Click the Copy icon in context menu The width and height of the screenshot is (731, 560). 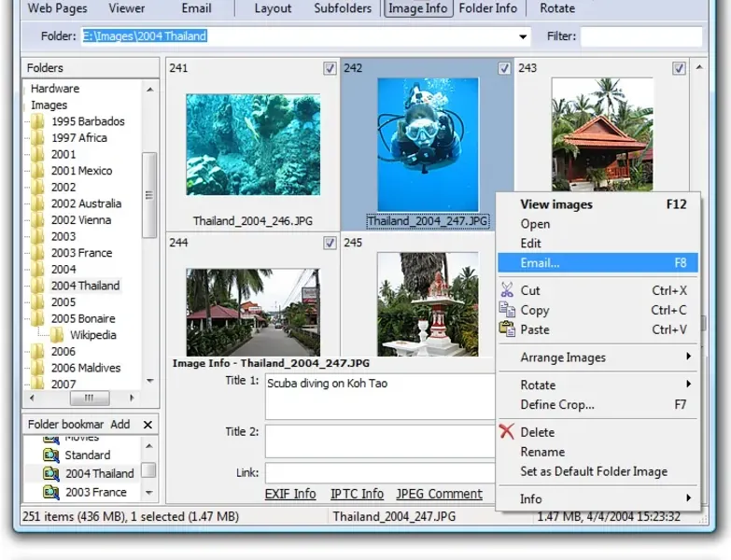click(x=507, y=310)
